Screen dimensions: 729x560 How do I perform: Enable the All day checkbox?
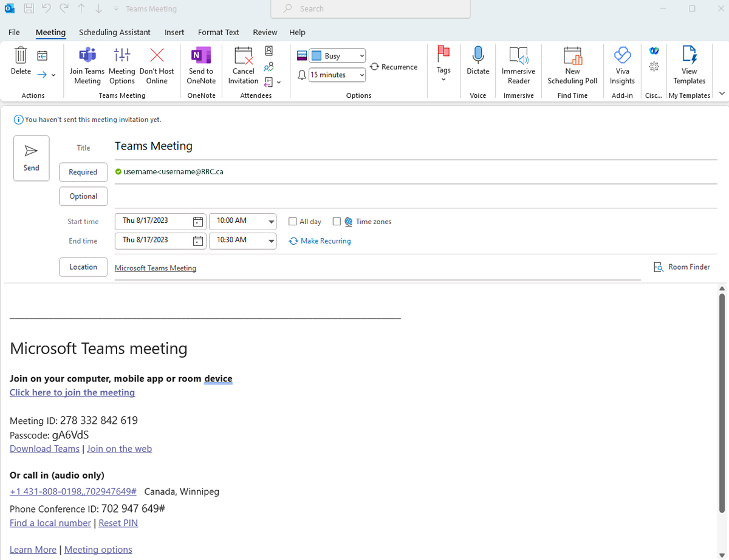point(293,222)
